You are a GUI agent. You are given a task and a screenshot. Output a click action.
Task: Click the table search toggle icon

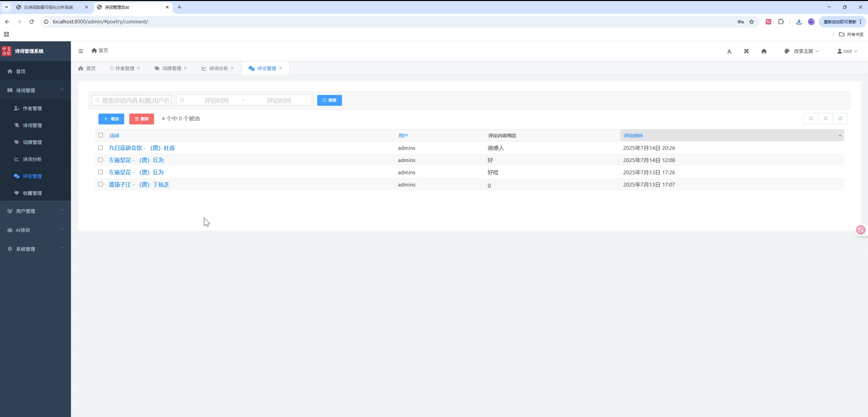click(x=811, y=119)
